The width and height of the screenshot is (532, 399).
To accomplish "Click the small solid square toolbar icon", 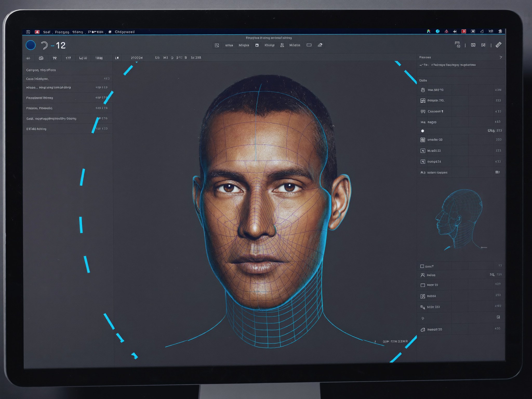I will click(x=257, y=45).
